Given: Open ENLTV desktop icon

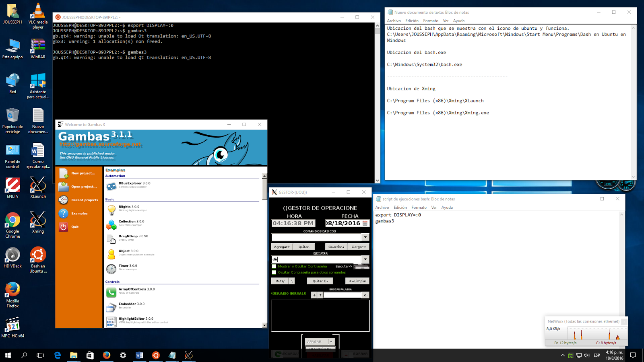Looking at the screenshot, I should 12,188.
